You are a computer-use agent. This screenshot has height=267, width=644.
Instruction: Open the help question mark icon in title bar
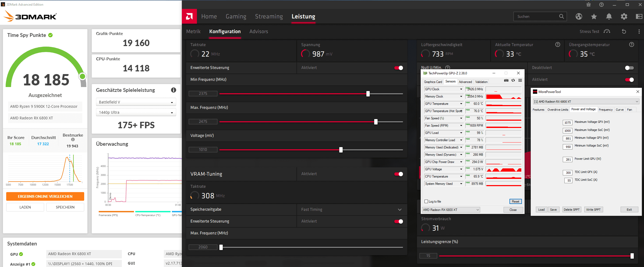tap(601, 5)
